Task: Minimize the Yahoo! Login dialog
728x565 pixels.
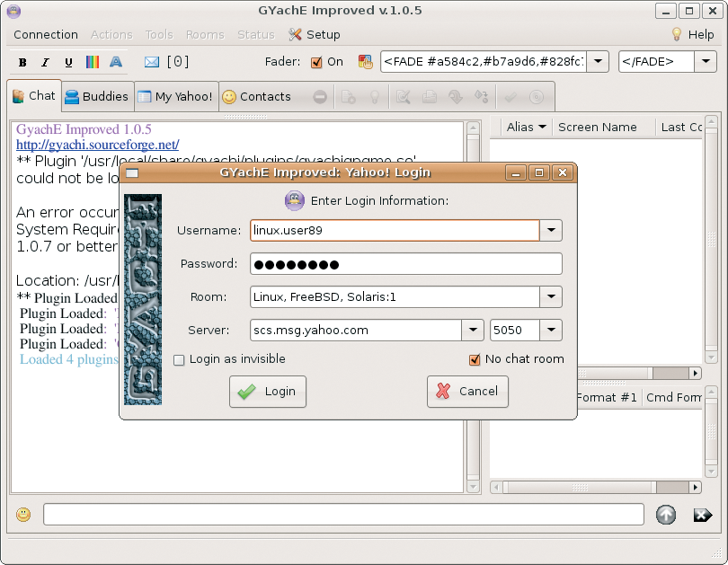Action: [516, 172]
